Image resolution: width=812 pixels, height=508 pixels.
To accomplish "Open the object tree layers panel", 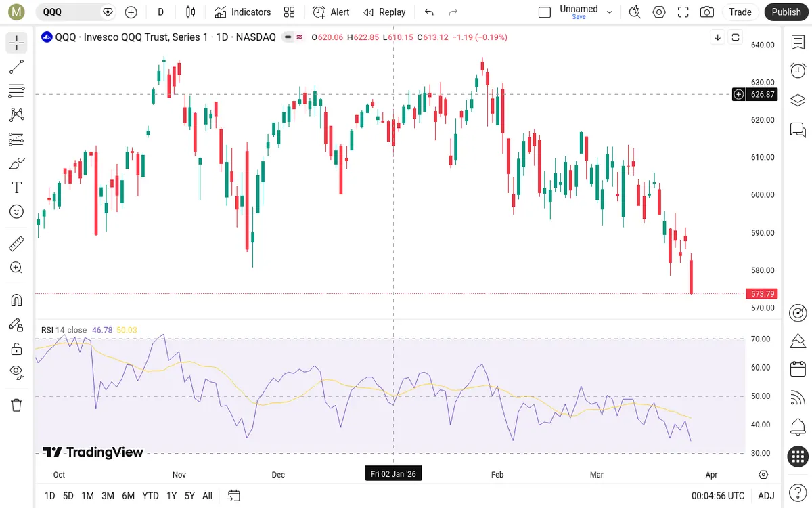I will click(798, 100).
